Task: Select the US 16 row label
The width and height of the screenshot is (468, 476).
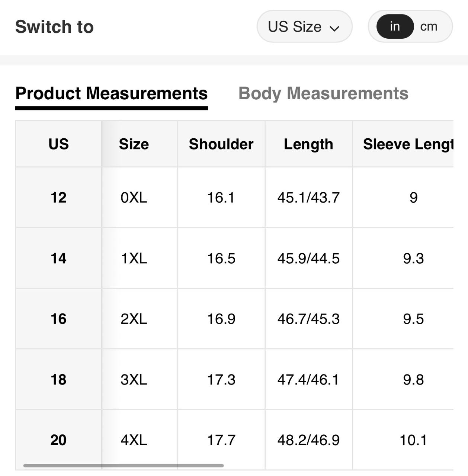Action: click(58, 319)
